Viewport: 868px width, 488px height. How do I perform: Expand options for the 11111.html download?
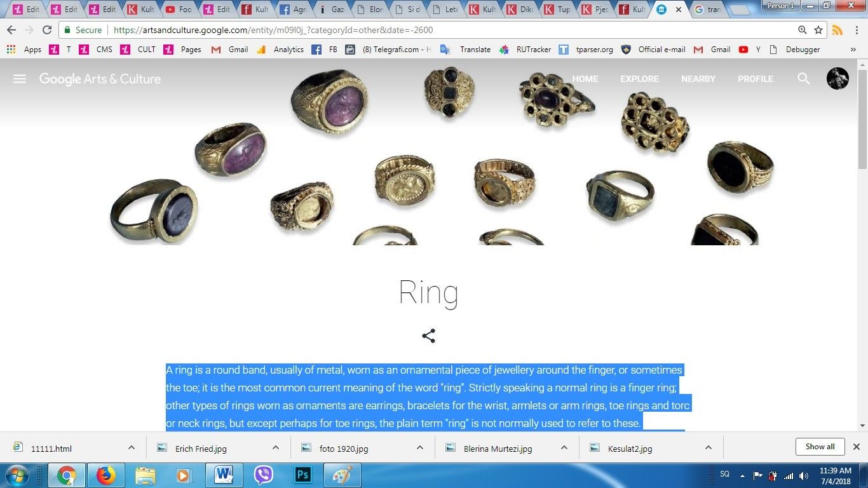[132, 448]
